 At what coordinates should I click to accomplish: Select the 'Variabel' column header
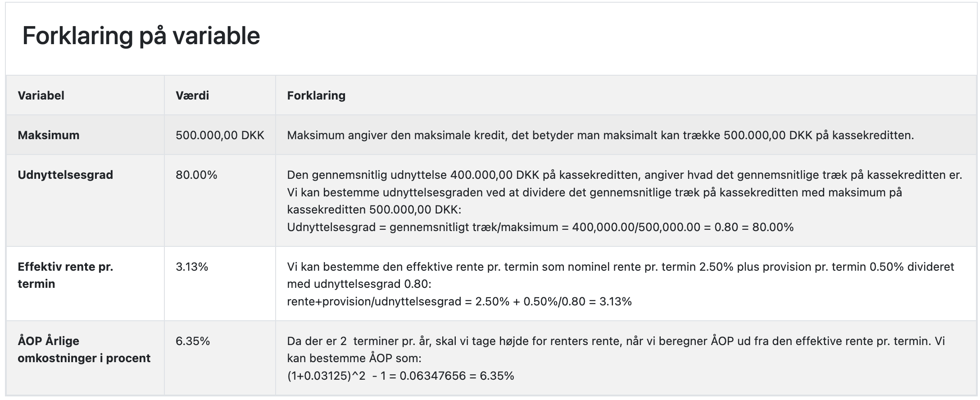pyautogui.click(x=41, y=95)
